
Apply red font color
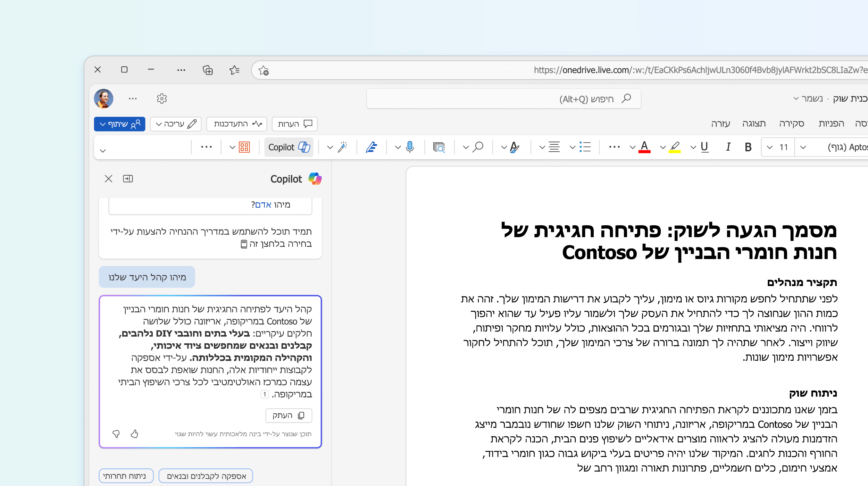(x=644, y=147)
